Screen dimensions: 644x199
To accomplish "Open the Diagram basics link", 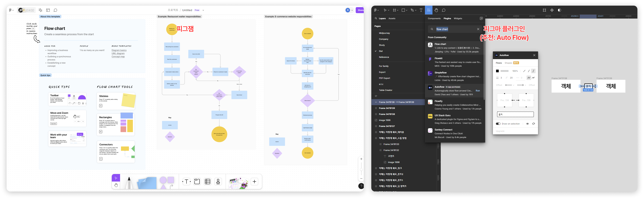I will pos(119,50).
